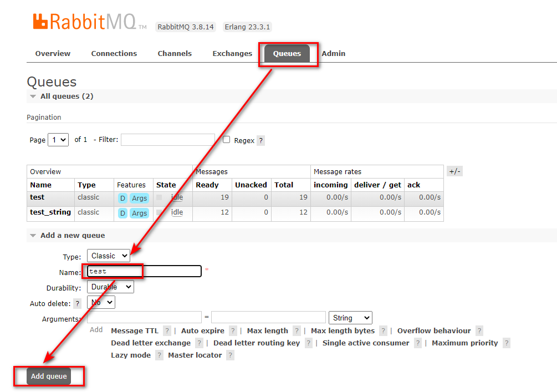The image size is (557, 392).
Task: Click help icon for Message TTL
Action: tap(167, 331)
